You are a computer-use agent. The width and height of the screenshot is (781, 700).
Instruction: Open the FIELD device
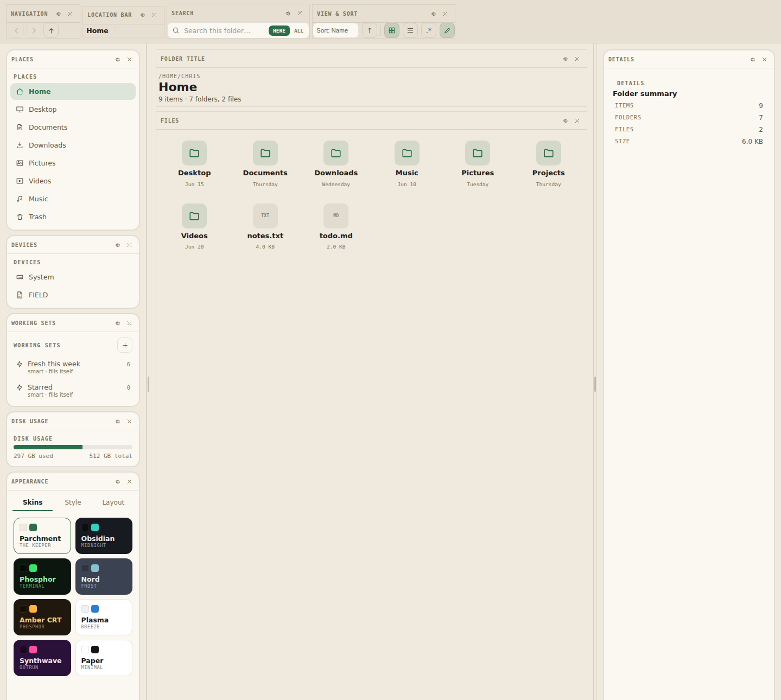[73, 295]
